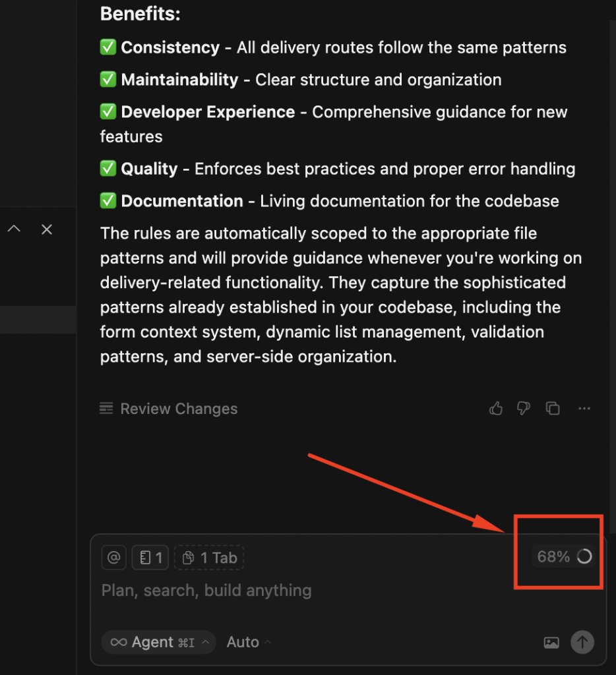Attach an image using the picture icon
616x675 pixels.
click(x=551, y=642)
